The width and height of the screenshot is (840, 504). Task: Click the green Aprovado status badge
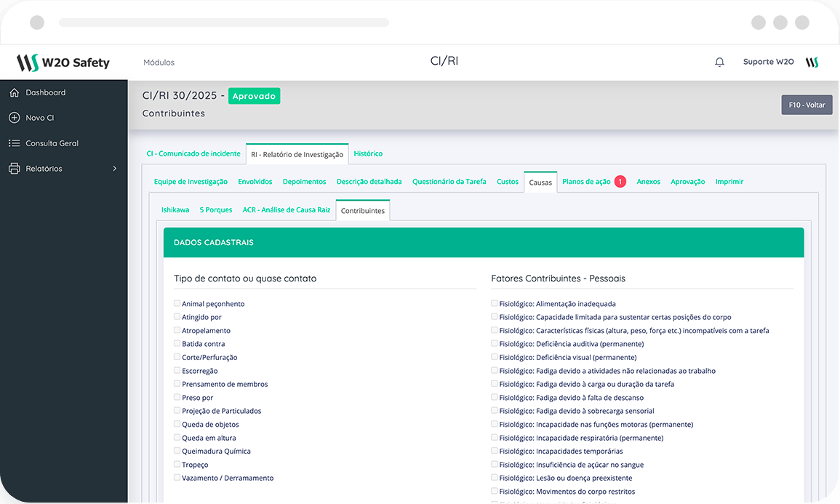pyautogui.click(x=254, y=96)
